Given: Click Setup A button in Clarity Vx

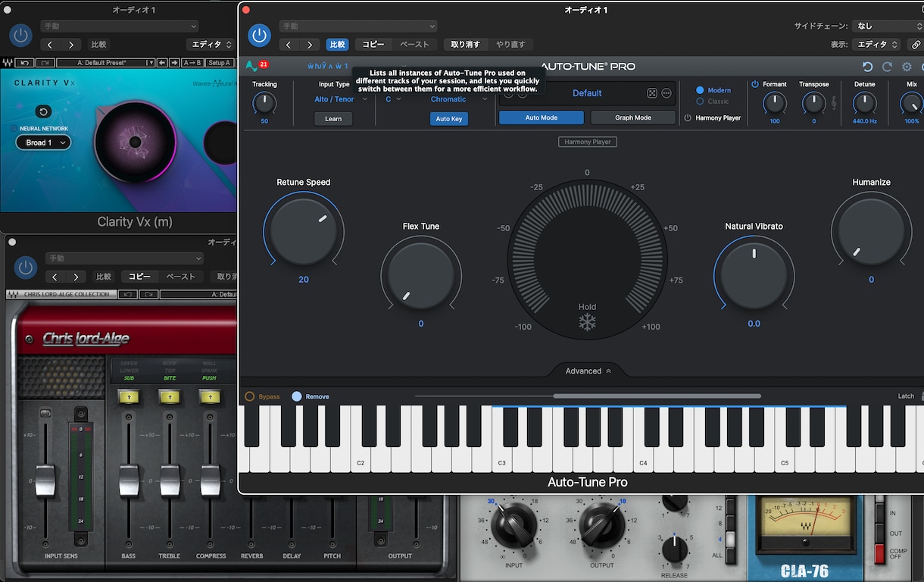Looking at the screenshot, I should click(220, 63).
